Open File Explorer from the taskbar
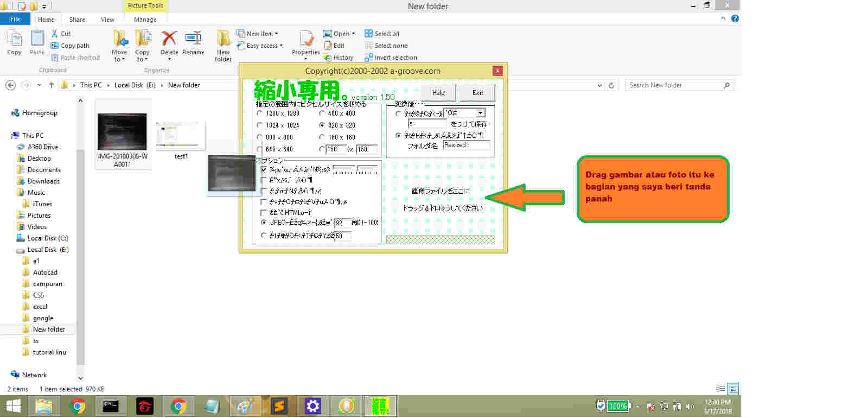Viewport: 868px width, 418px height. click(x=44, y=406)
